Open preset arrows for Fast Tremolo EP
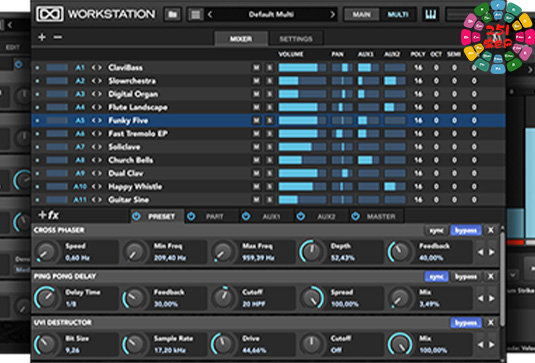The width and height of the screenshot is (535, 363). tap(97, 134)
